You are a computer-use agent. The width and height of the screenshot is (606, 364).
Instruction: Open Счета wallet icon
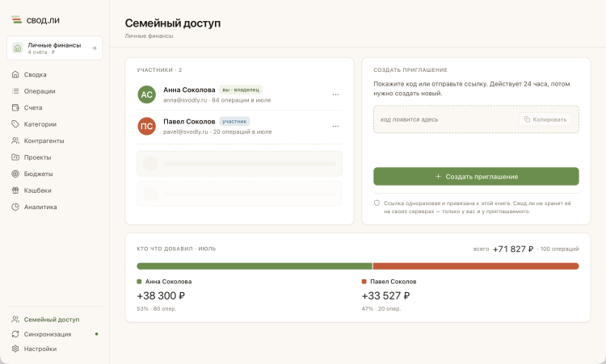pyautogui.click(x=15, y=107)
